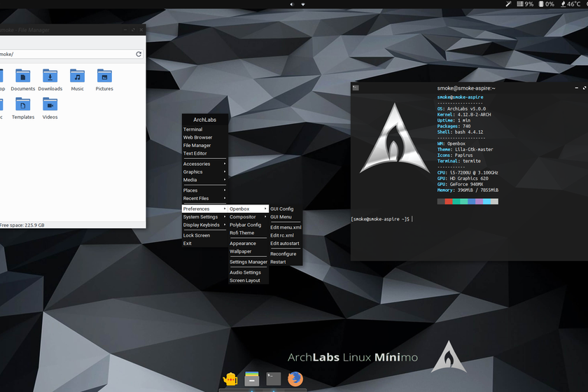Click the 9% memory indicator in the top bar

pyautogui.click(x=525, y=4)
